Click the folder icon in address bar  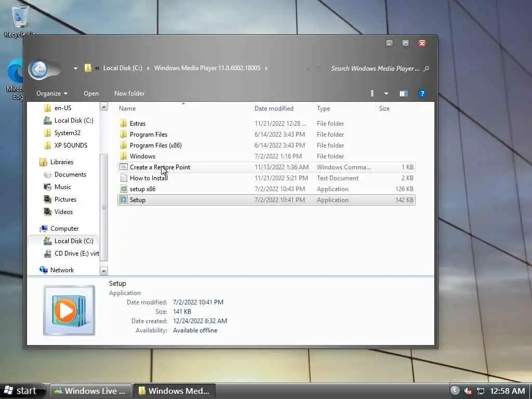[x=87, y=68]
